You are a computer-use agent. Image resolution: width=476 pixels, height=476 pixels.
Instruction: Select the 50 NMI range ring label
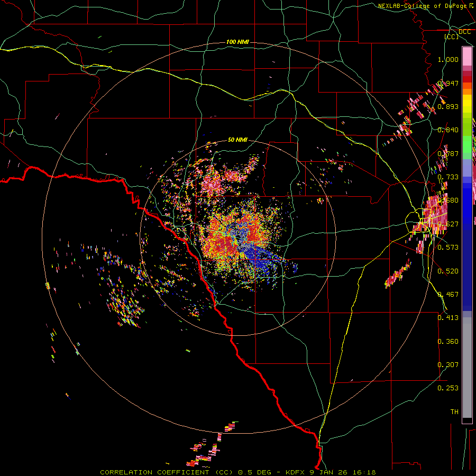pos(237,140)
